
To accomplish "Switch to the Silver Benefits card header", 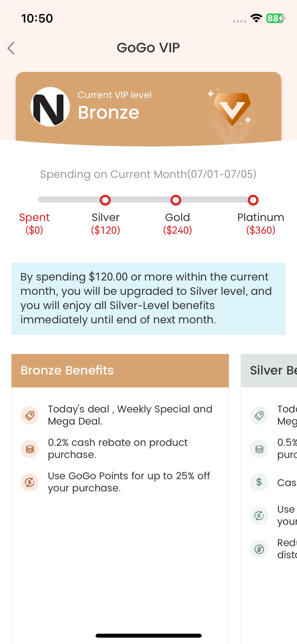I will (x=269, y=371).
